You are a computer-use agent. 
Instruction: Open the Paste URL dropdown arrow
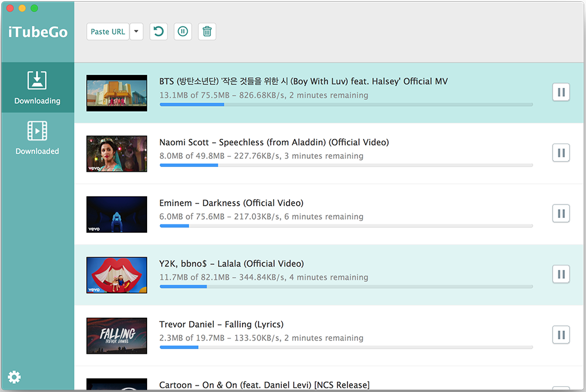[137, 32]
